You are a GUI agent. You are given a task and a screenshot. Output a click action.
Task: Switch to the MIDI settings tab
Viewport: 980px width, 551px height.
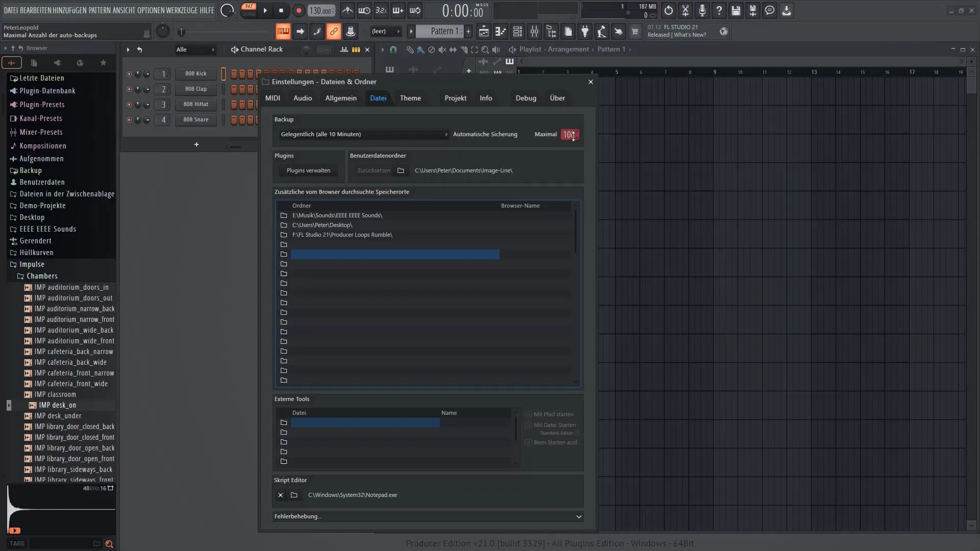[x=272, y=97]
